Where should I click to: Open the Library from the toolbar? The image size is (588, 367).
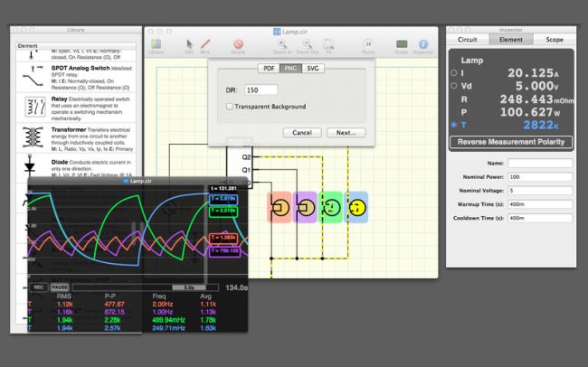coord(156,44)
